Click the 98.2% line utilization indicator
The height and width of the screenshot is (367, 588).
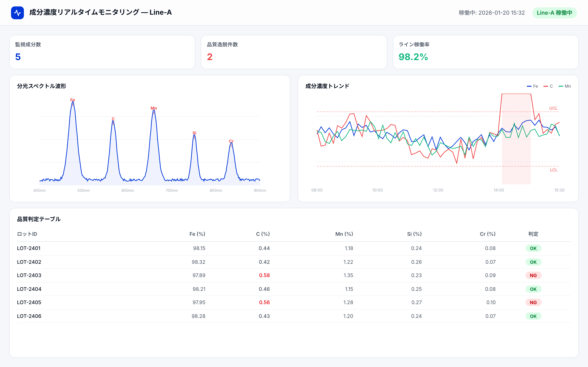coord(413,58)
